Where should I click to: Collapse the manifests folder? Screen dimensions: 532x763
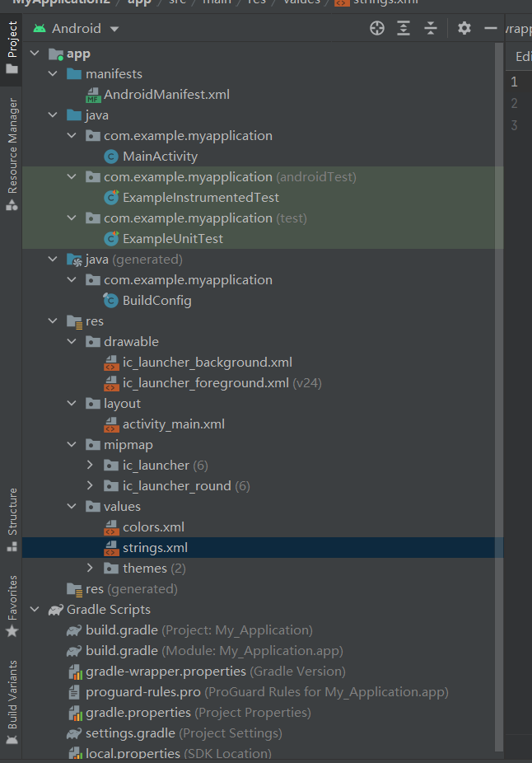coord(53,74)
